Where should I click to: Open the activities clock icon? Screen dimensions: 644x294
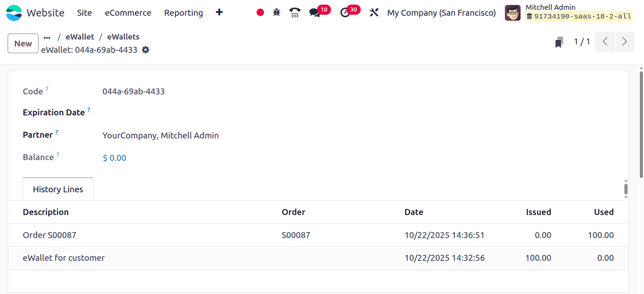(345, 13)
